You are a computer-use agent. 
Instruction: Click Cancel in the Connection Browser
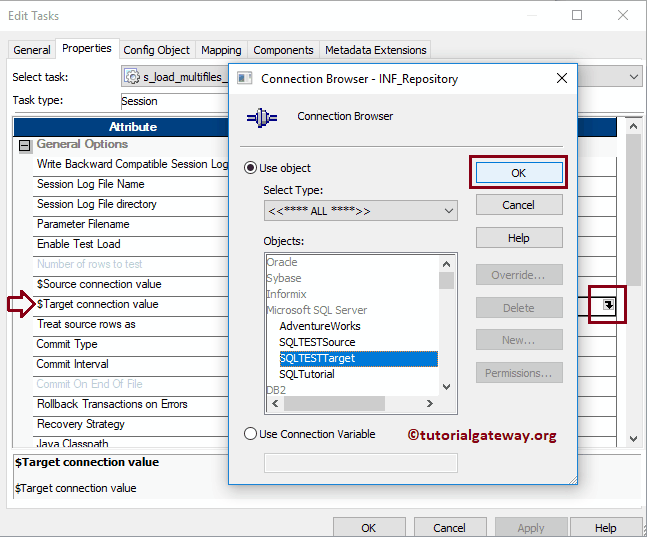(519, 205)
